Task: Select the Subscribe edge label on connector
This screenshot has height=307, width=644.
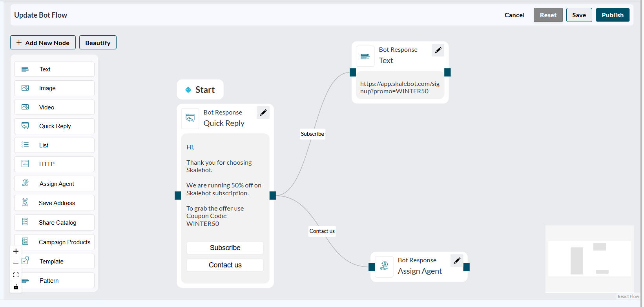Action: [x=312, y=134]
